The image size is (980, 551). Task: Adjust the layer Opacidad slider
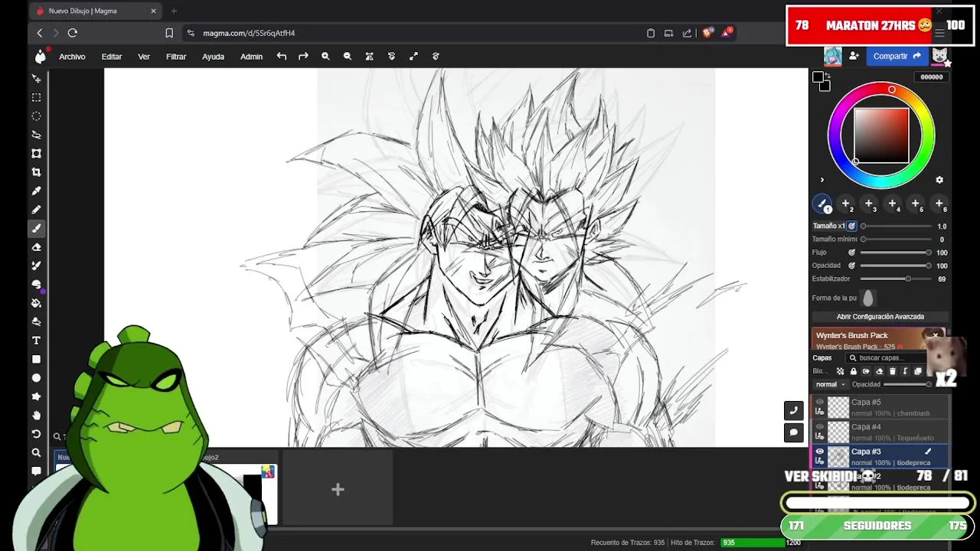(x=907, y=384)
